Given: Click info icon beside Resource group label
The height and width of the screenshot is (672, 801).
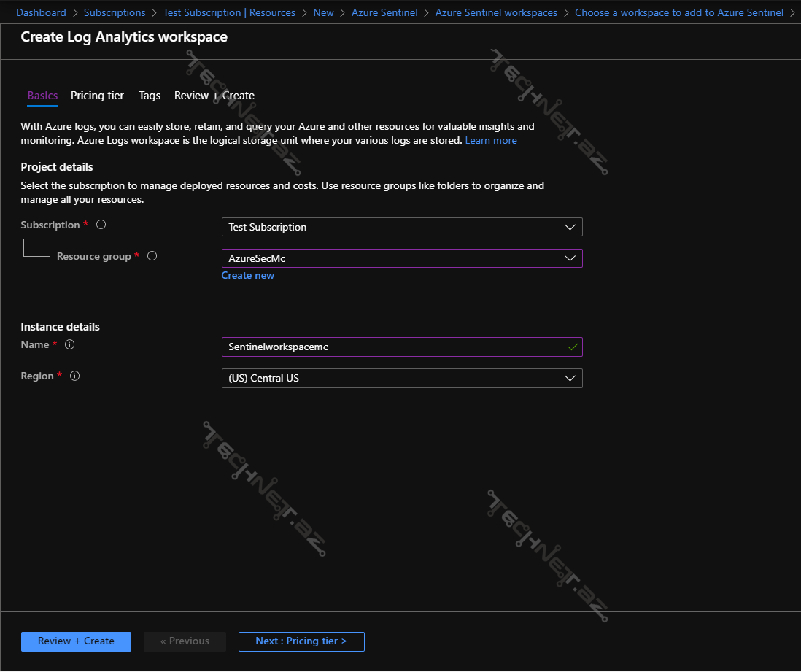Looking at the screenshot, I should coord(152,256).
